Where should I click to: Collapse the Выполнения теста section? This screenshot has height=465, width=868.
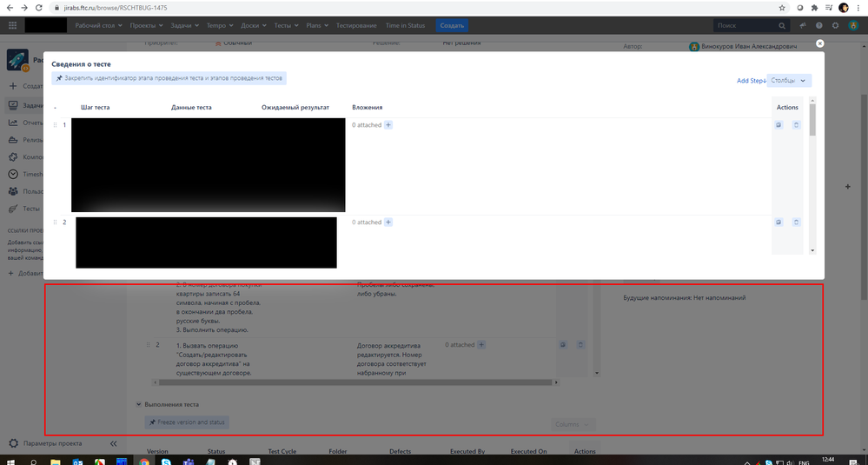pyautogui.click(x=139, y=405)
